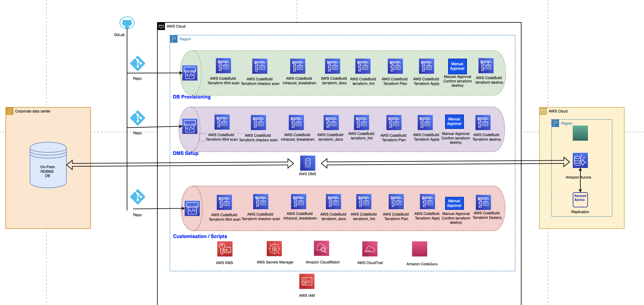Viewport: 644px width, 305px height.
Task: Select the AWS Secrets Manager icon
Action: (274, 249)
